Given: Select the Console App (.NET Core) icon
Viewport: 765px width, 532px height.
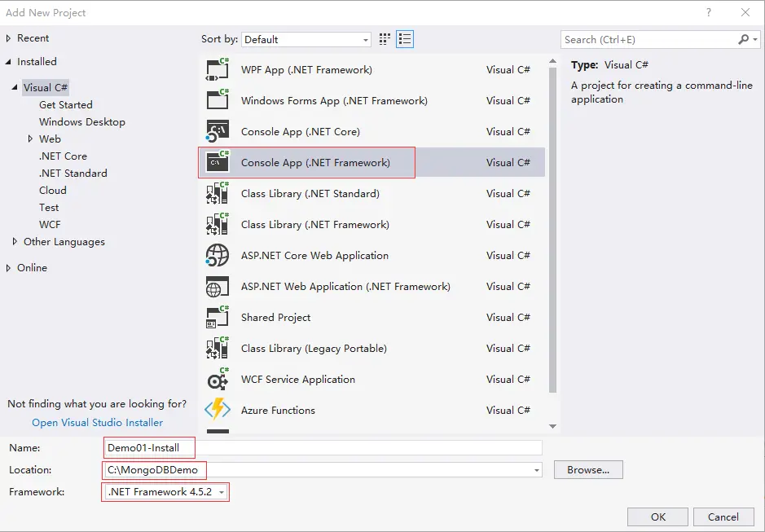Looking at the screenshot, I should click(217, 132).
